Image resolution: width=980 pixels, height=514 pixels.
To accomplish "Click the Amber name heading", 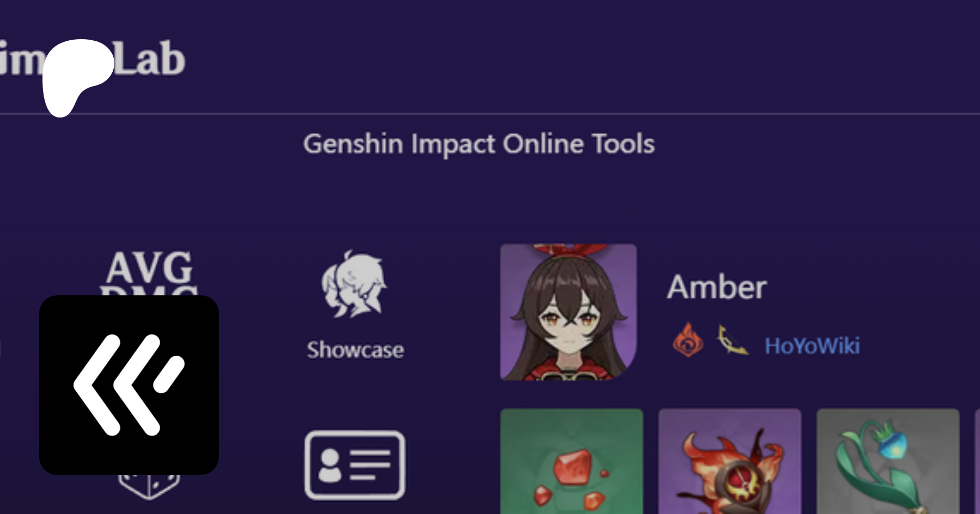I will pyautogui.click(x=717, y=287).
